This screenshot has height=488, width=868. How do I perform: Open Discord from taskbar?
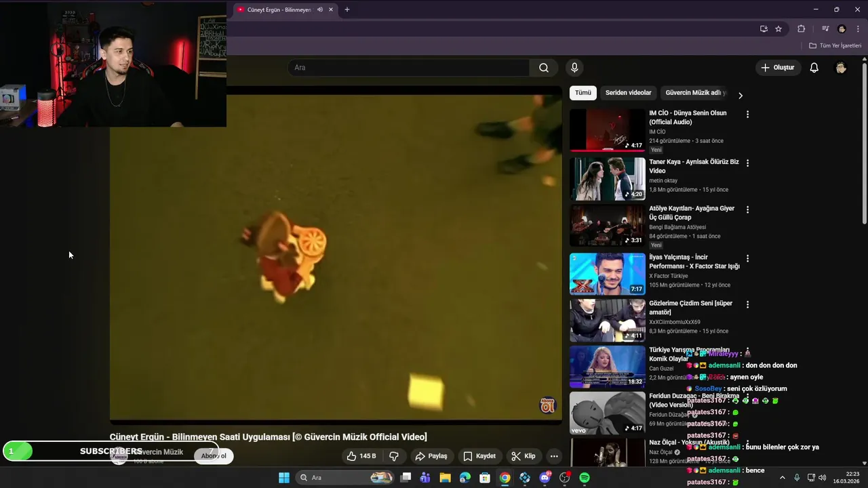pos(545,478)
